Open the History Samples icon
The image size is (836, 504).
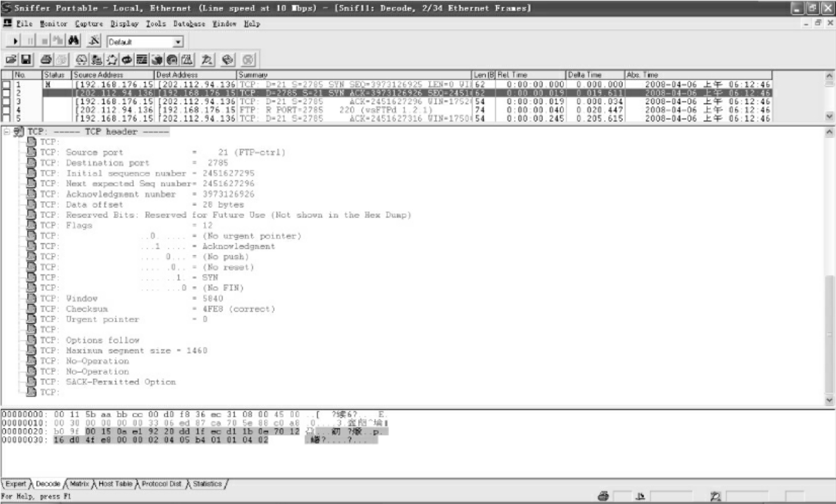click(142, 60)
